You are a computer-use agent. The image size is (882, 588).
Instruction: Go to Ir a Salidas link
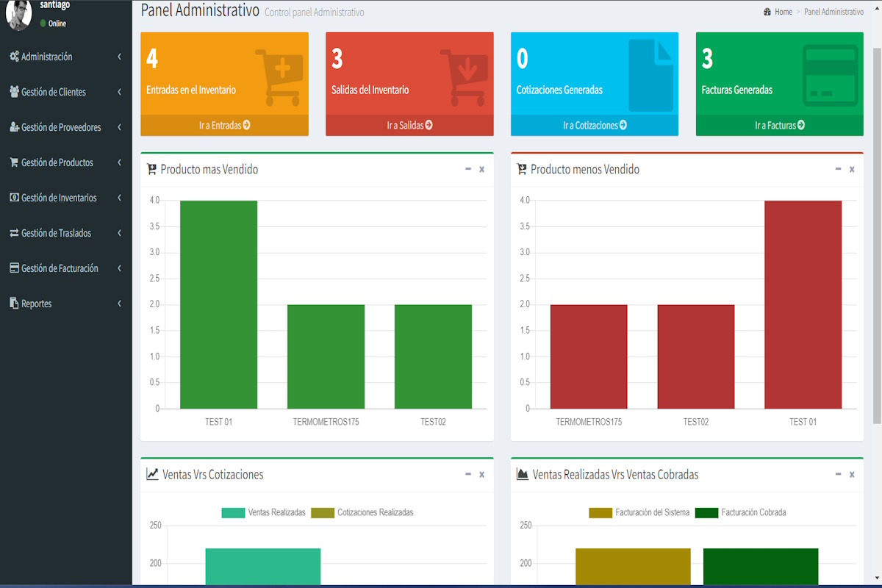point(409,126)
